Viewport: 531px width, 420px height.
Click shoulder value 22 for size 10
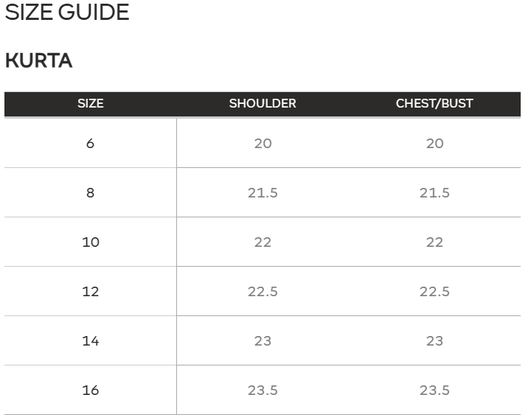click(x=263, y=242)
